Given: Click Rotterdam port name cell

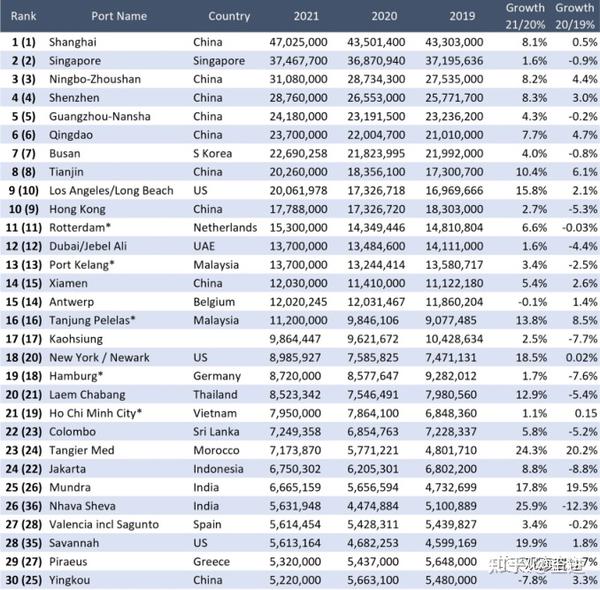Looking at the screenshot, I should coord(80,228).
